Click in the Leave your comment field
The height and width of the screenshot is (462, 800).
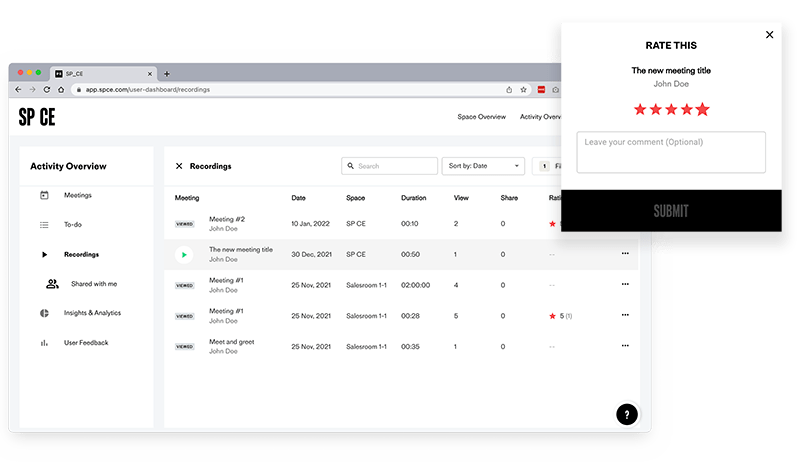click(671, 152)
